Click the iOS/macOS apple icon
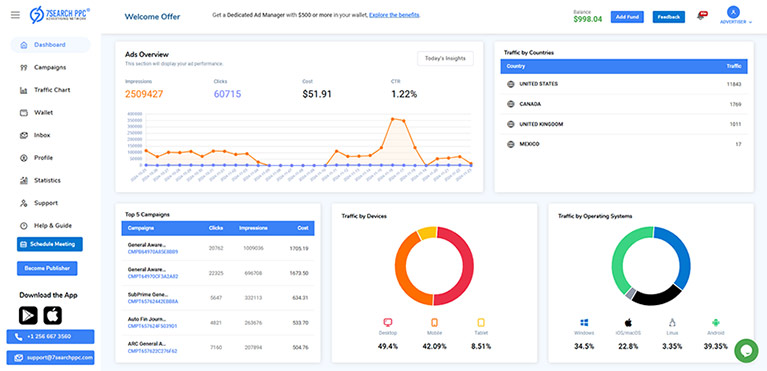The height and width of the screenshot is (371, 767). point(628,323)
